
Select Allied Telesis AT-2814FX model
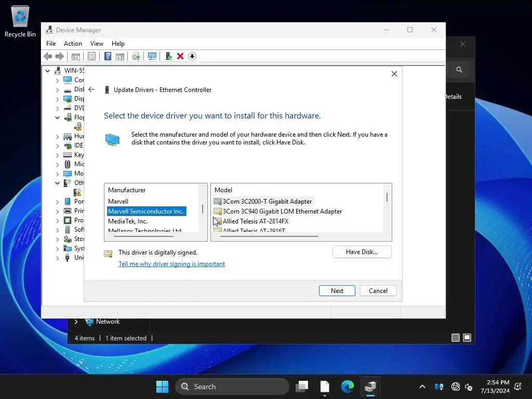click(251, 221)
